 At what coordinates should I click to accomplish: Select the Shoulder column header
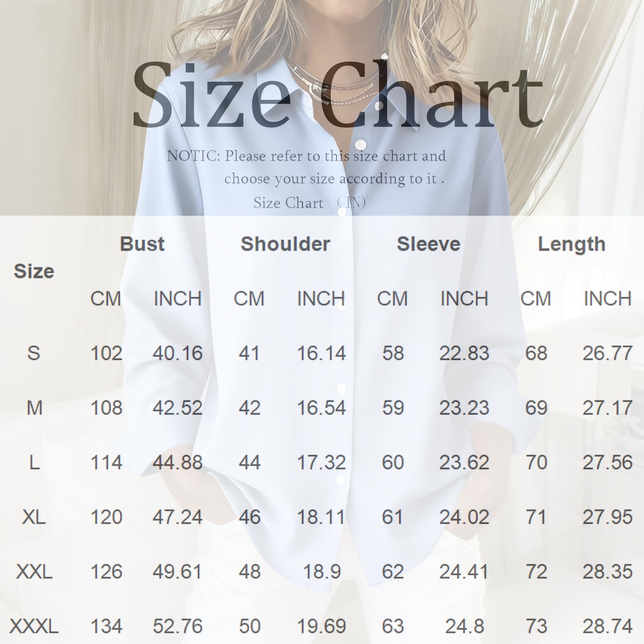pyautogui.click(x=285, y=244)
